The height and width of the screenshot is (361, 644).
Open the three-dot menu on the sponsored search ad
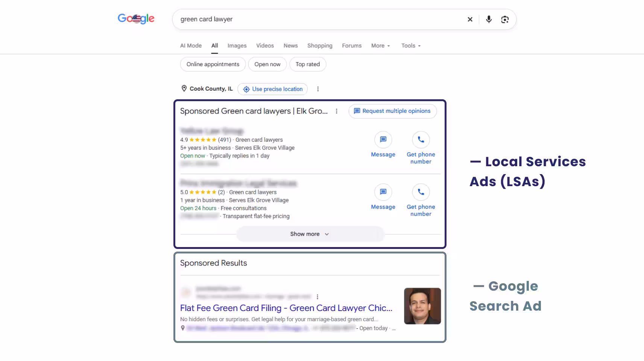tap(317, 297)
